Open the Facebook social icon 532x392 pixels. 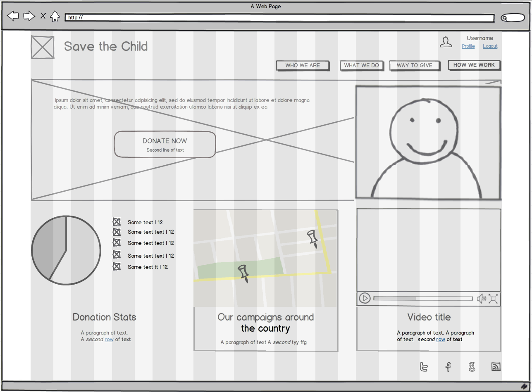coord(448,367)
